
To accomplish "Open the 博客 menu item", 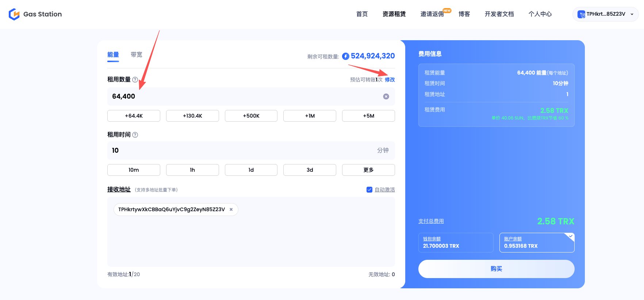I will [464, 14].
